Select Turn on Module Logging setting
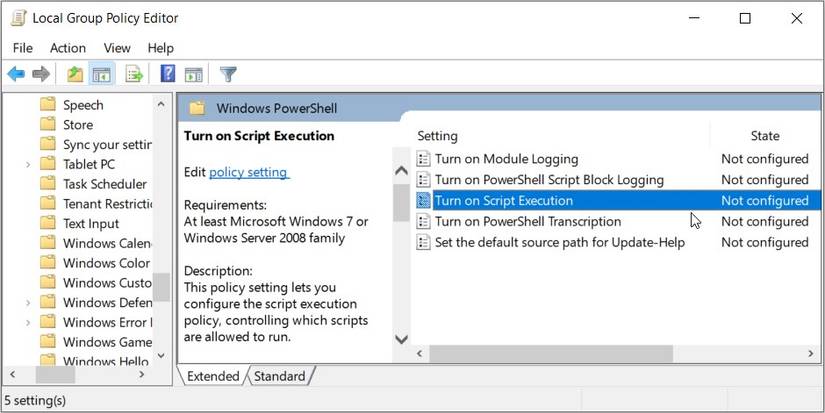The width and height of the screenshot is (825, 413). 506,159
